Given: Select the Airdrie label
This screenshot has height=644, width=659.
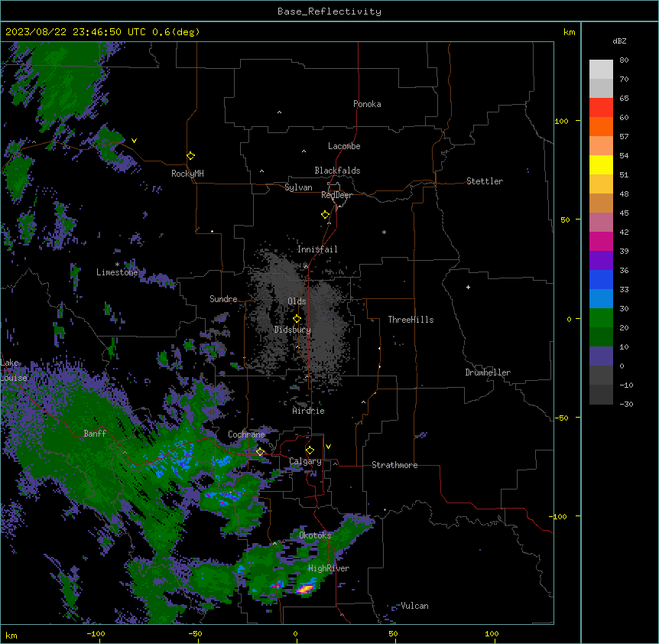Looking at the screenshot, I should pos(309,411).
